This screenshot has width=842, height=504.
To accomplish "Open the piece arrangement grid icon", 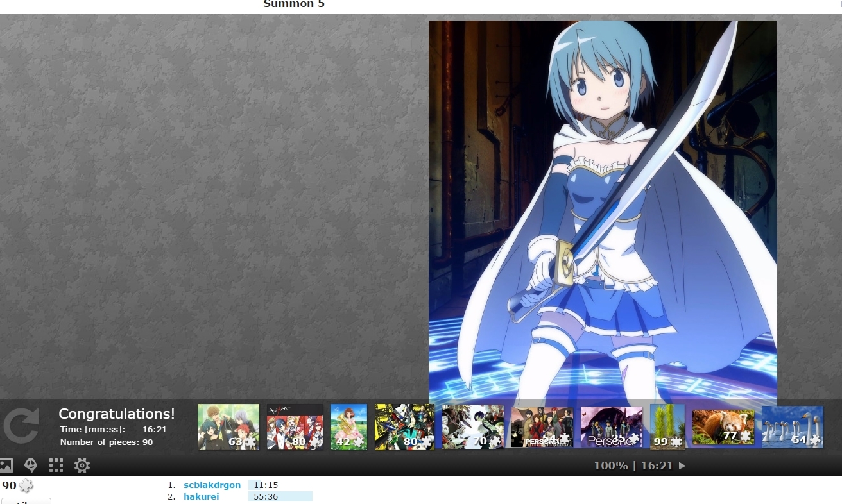I will [x=56, y=466].
